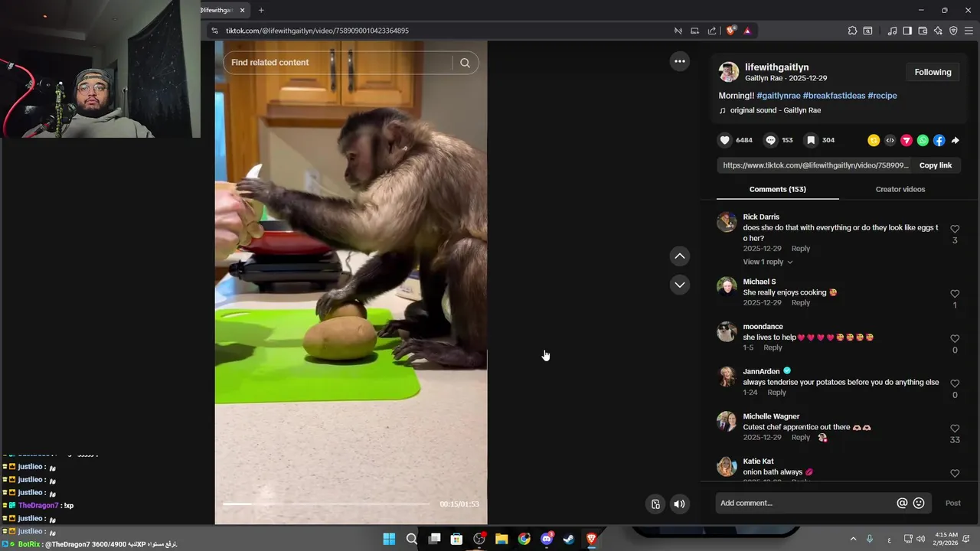The width and height of the screenshot is (980, 551).
Task: Go to previous video with up chevron
Action: (679, 256)
